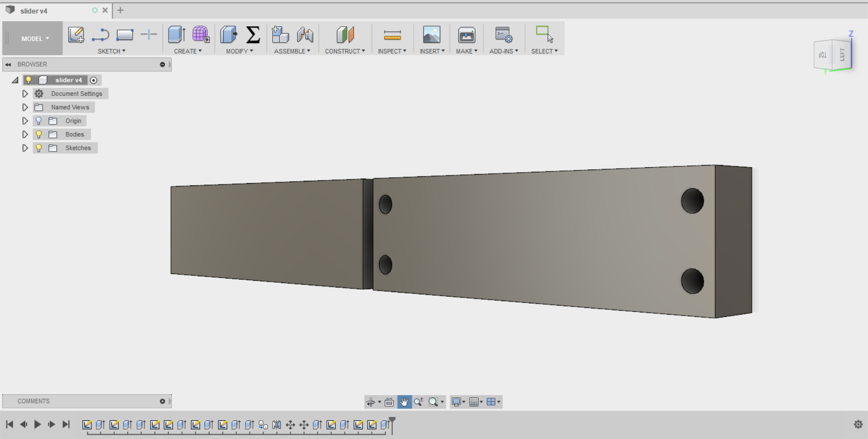Screen dimensions: 868x439
Task: Choose the Zoom magnifier tool
Action: pos(419,402)
